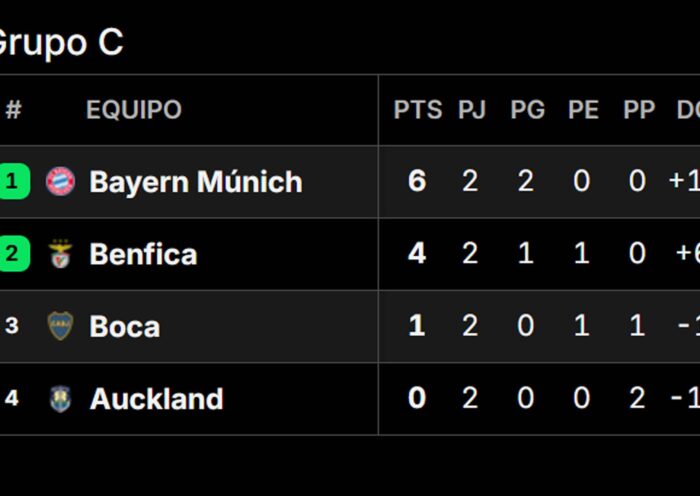
Task: Click the green position 2 badge
Action: coord(14,254)
